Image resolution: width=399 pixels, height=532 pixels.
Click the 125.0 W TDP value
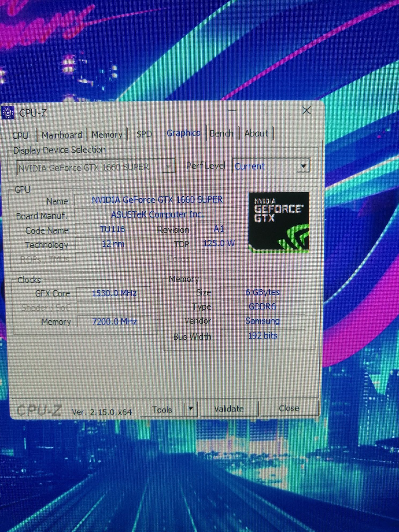click(219, 243)
